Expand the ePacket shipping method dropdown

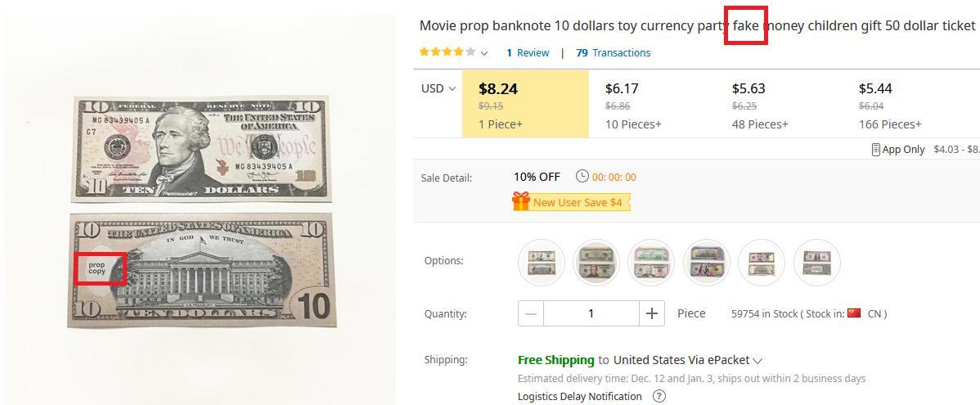click(x=757, y=360)
